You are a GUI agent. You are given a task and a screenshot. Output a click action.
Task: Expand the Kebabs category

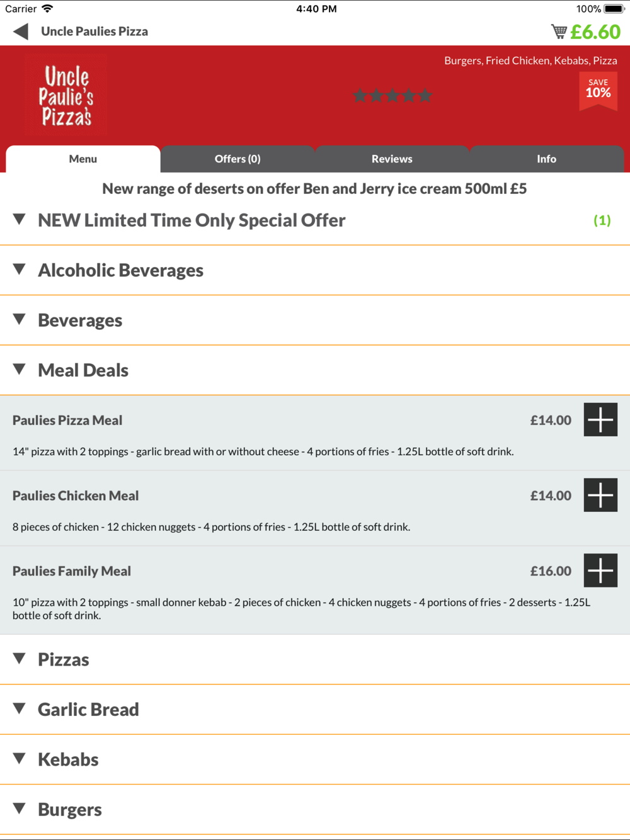click(315, 759)
